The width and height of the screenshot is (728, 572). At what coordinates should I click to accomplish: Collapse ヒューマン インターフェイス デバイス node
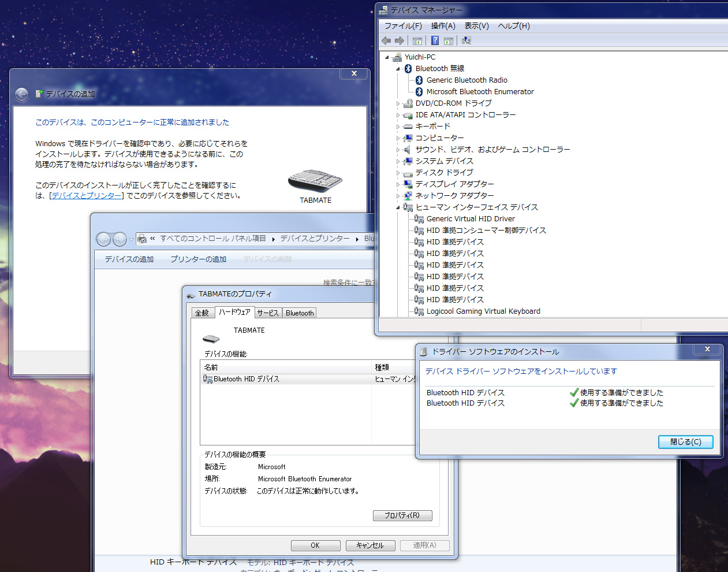pos(398,207)
